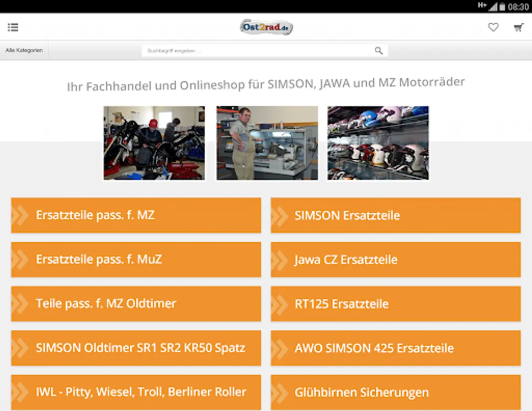
Task: Open SIMSON Oldtimer SR1 SR2 KR50 Spatz
Action: coord(136,348)
